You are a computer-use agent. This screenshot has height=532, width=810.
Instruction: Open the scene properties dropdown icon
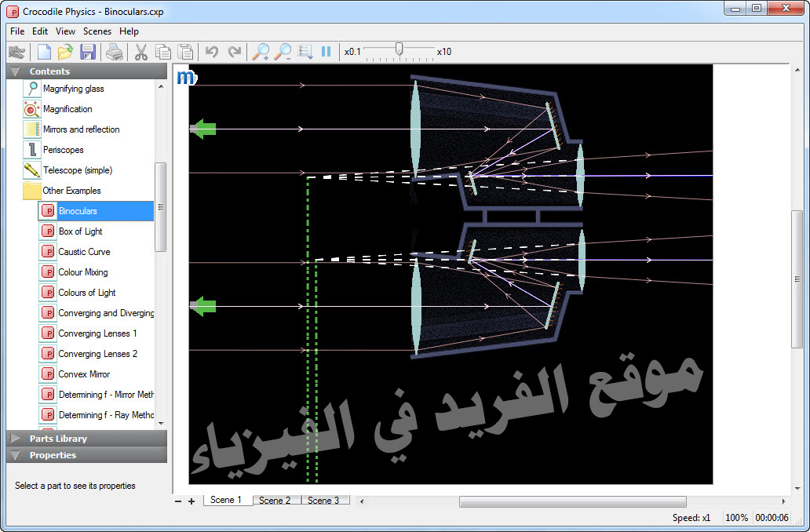pos(305,52)
